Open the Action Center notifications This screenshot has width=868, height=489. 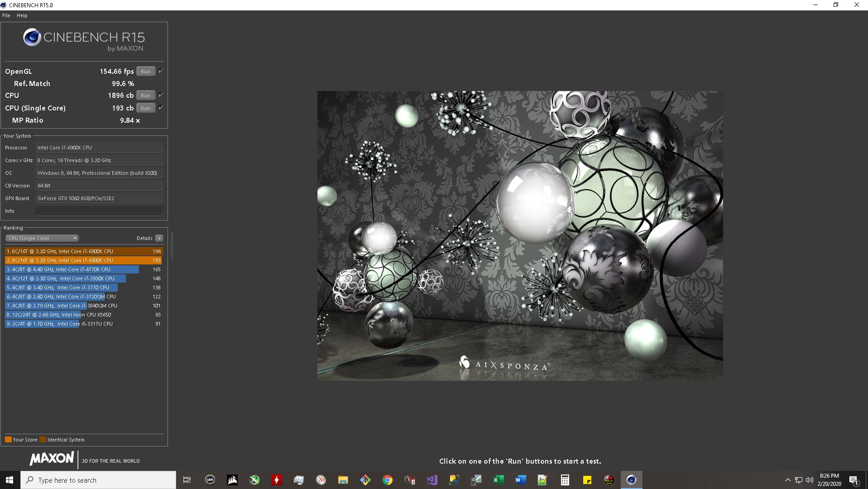click(x=854, y=480)
